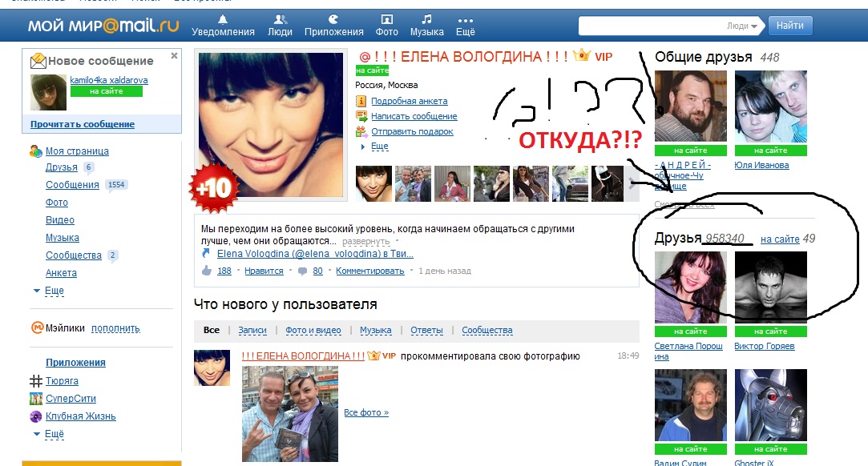The height and width of the screenshot is (466, 868).
Task: Click the Мэйлики coin icon
Action: pyautogui.click(x=37, y=327)
